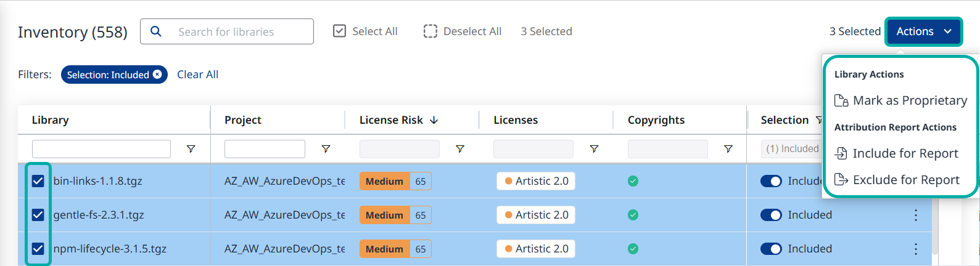Choose Mark as Proprietary from menu
This screenshot has width=980, height=266.
click(x=901, y=100)
